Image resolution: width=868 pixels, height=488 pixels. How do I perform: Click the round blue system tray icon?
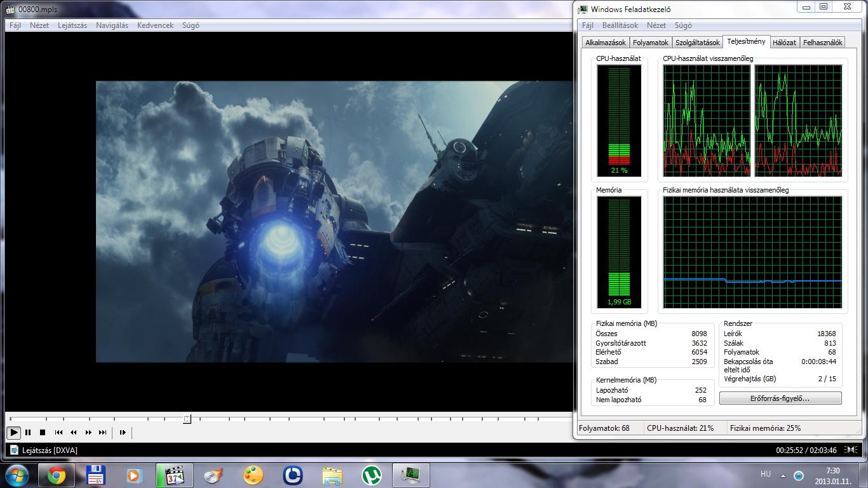pos(799,476)
